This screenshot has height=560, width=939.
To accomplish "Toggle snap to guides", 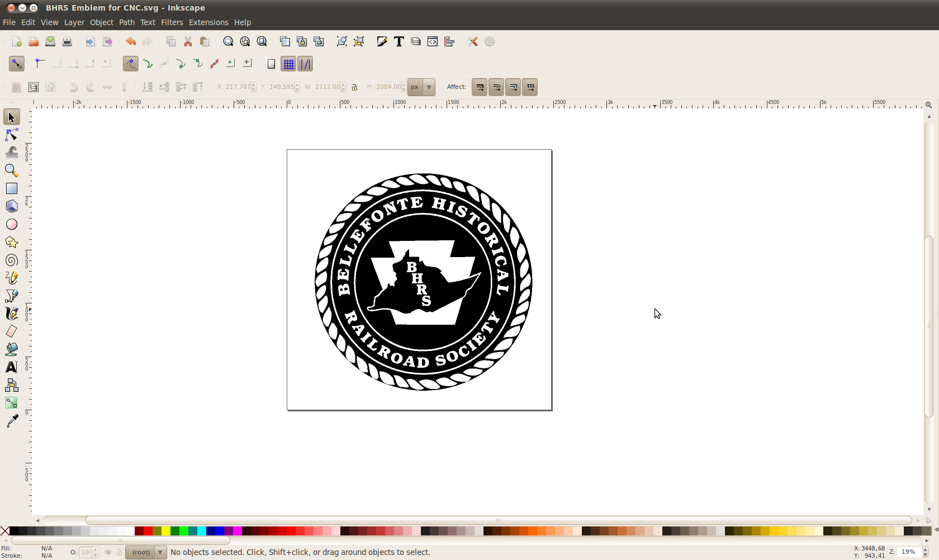I will (305, 64).
